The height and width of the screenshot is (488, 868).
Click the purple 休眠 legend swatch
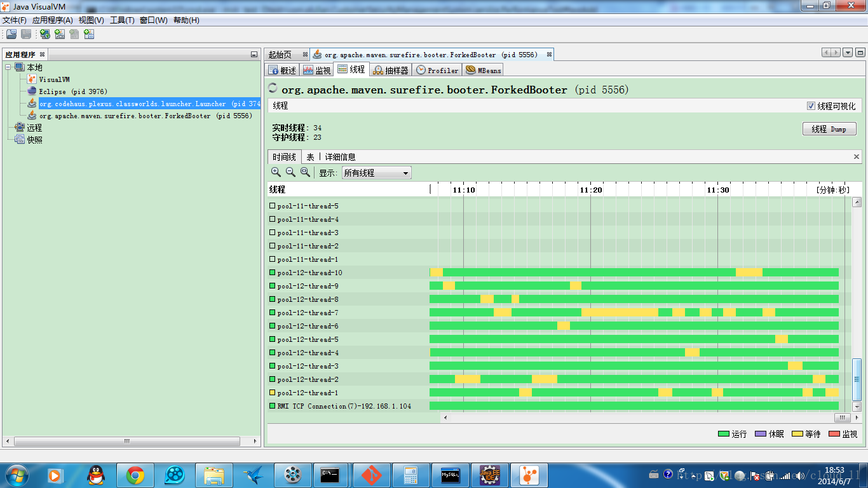[x=760, y=434]
